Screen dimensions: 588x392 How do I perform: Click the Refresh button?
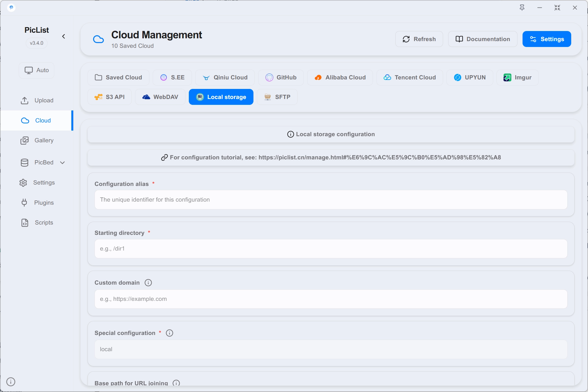tap(419, 39)
